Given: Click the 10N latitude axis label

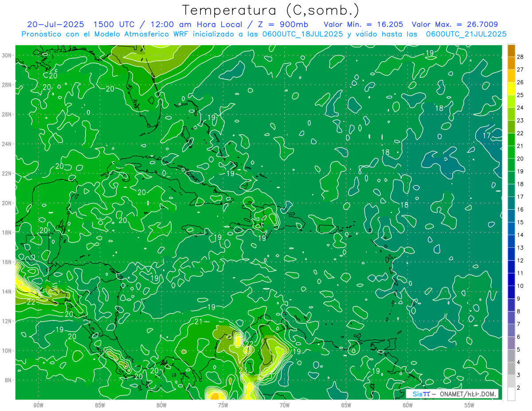Looking at the screenshot, I should coord(7,350).
